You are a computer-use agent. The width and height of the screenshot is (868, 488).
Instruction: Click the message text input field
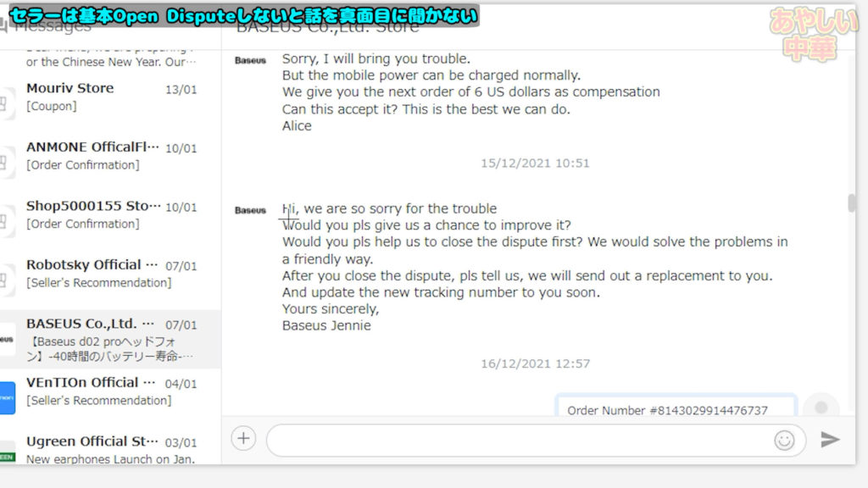pos(520,441)
